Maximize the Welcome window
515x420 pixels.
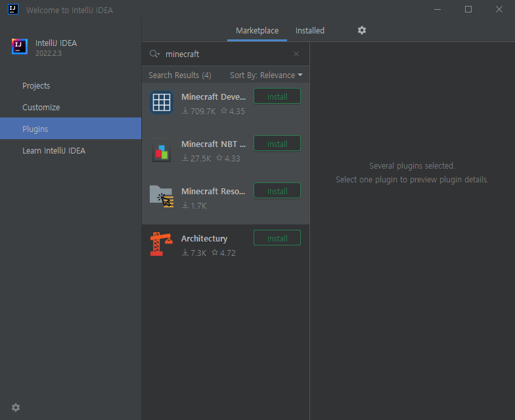point(468,9)
